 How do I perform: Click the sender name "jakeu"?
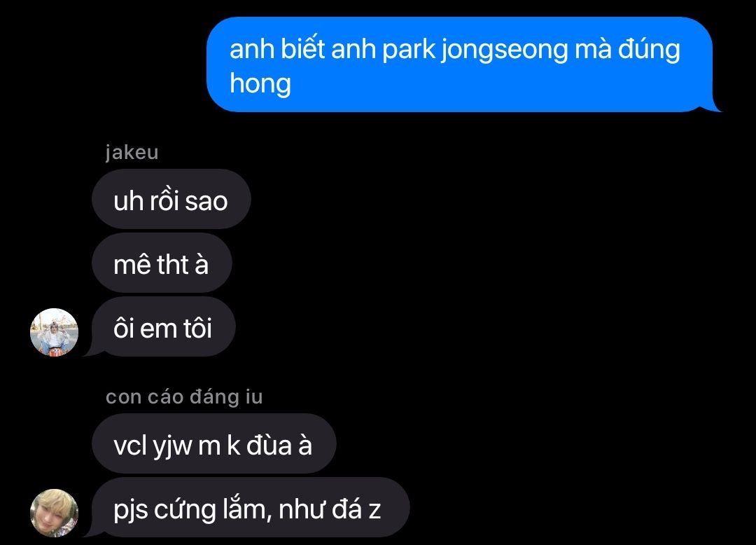pos(132,153)
